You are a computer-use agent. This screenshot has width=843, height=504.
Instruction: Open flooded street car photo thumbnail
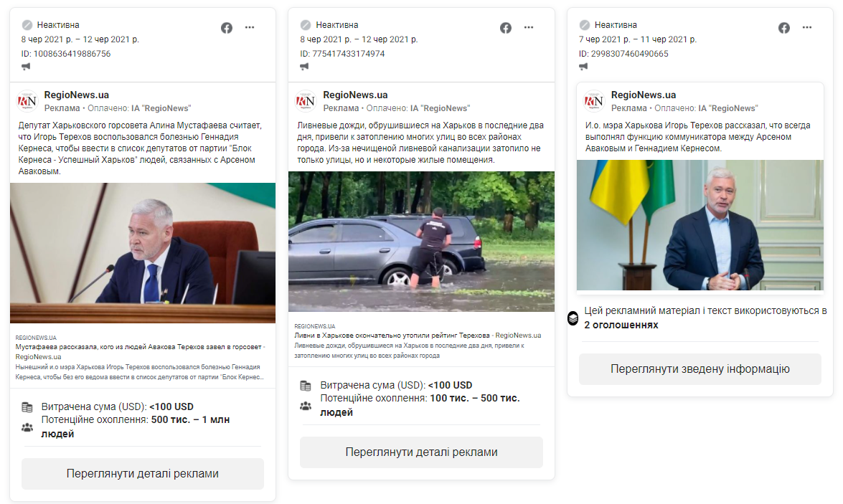pos(422,242)
